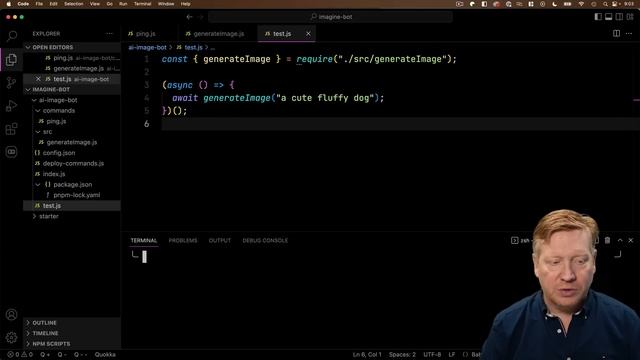This screenshot has height=360, width=640.
Task: Open the imagine-bot command center search box
Action: (x=331, y=17)
